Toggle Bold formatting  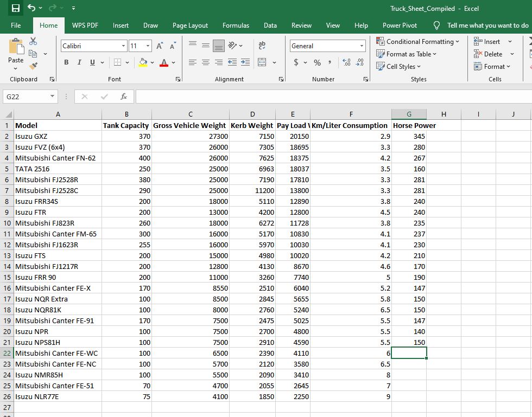coord(66,62)
